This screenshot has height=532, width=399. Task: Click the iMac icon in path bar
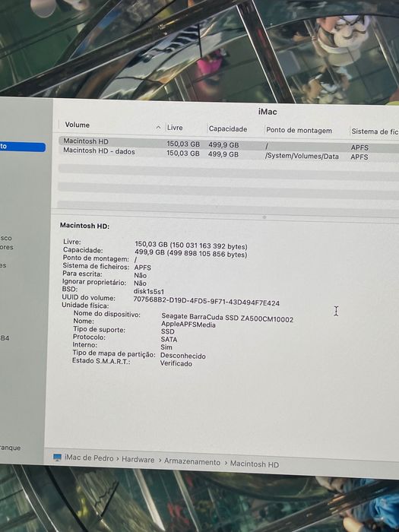coord(57,458)
